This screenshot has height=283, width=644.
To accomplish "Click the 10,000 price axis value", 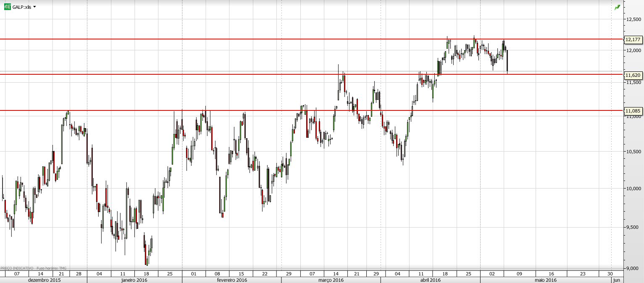I will click(x=634, y=189).
